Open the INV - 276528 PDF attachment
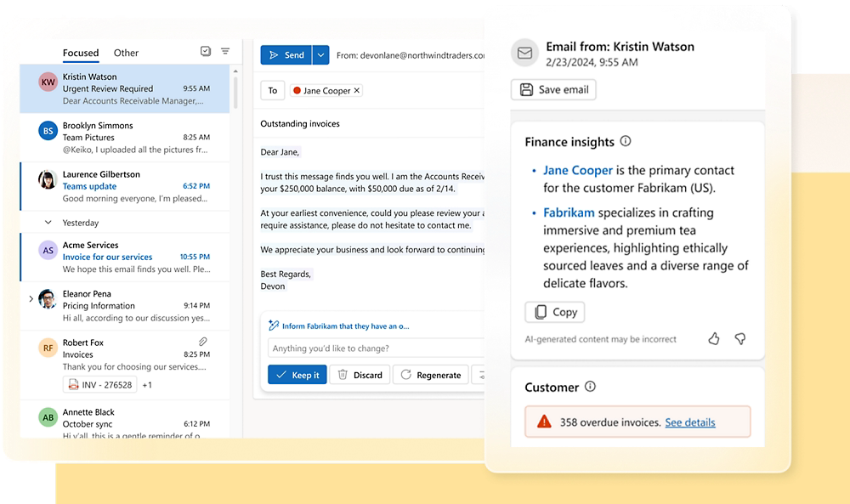The width and height of the screenshot is (850, 504). point(100,384)
